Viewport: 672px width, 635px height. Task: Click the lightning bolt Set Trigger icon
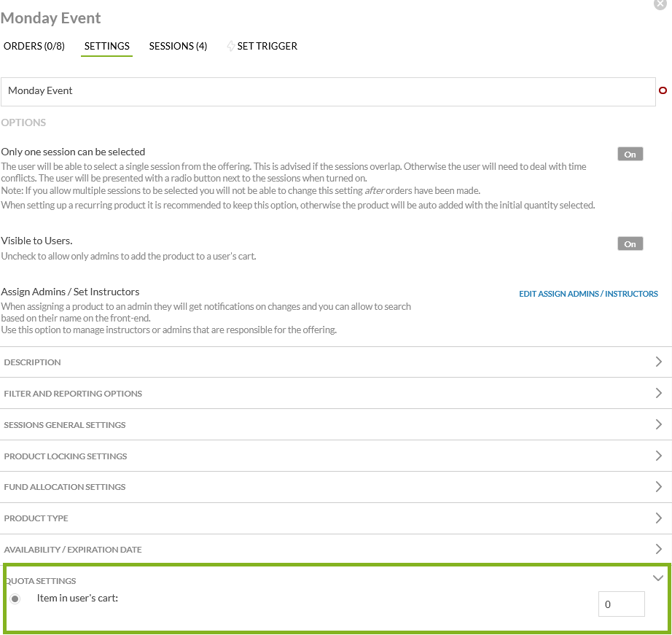coord(232,46)
